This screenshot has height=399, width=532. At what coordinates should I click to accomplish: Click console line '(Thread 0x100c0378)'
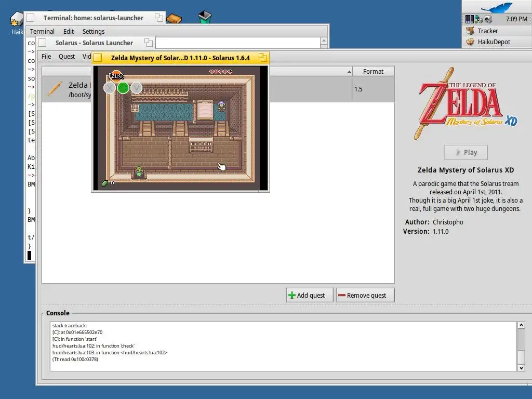[x=75, y=360]
